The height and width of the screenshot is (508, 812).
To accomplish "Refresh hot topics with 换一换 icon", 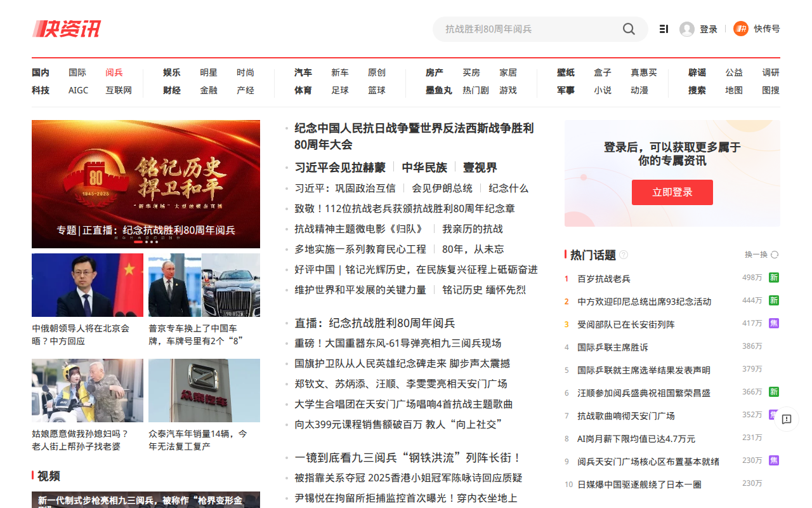I will click(x=775, y=255).
